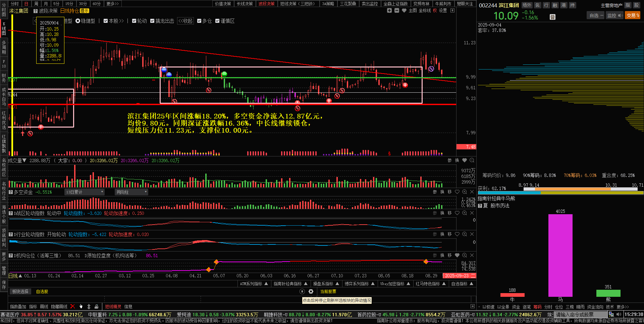
Task: Toggle the 多仓 checkbox
Action: click(x=199, y=21)
